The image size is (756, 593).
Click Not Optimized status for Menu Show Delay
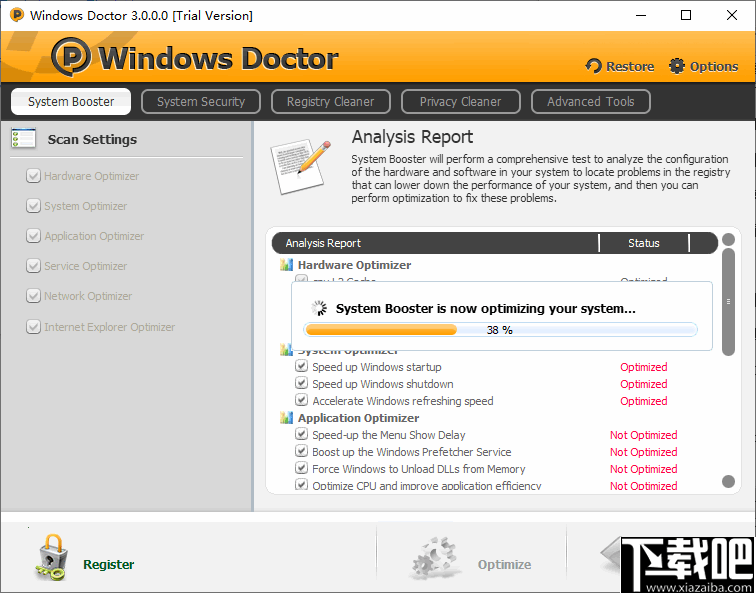point(644,435)
